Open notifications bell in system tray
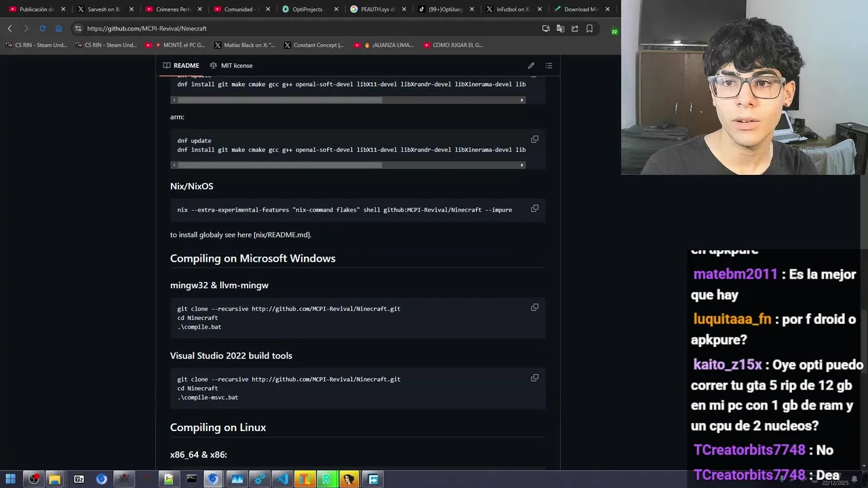The width and height of the screenshot is (868, 488). (x=854, y=479)
